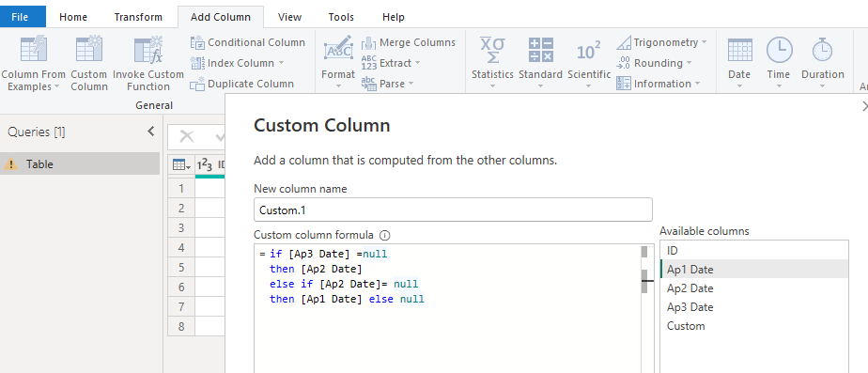
Task: Open Standard arithmetic operations
Action: pyautogui.click(x=540, y=63)
